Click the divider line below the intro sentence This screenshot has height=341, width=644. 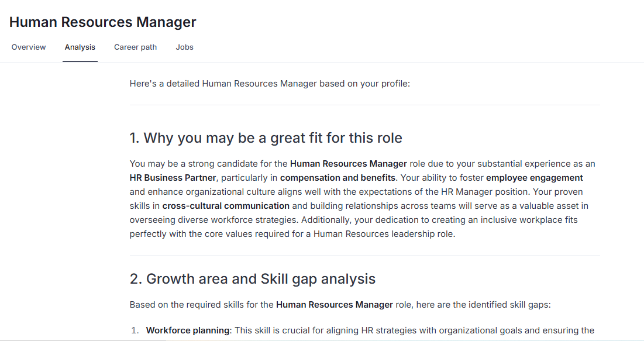tap(364, 105)
